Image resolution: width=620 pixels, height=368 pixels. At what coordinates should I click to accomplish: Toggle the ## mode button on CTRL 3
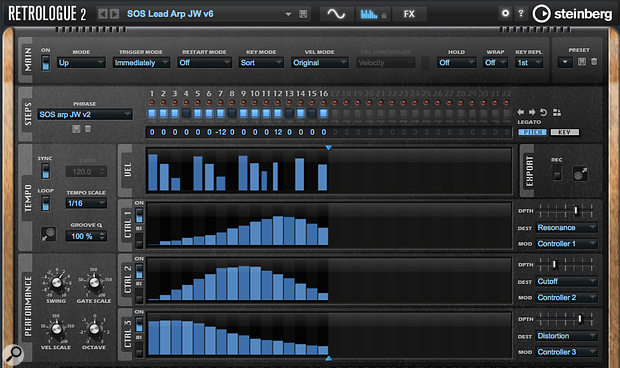pos(139,349)
